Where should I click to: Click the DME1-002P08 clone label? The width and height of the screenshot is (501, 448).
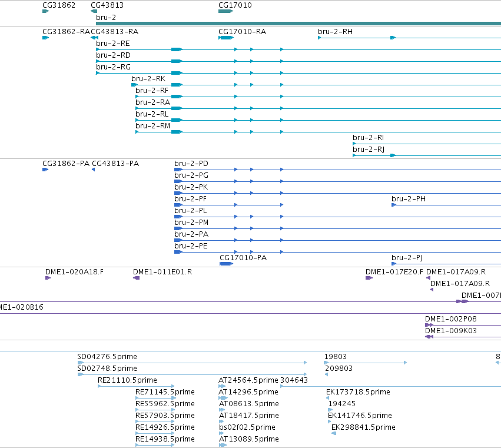[450, 319]
